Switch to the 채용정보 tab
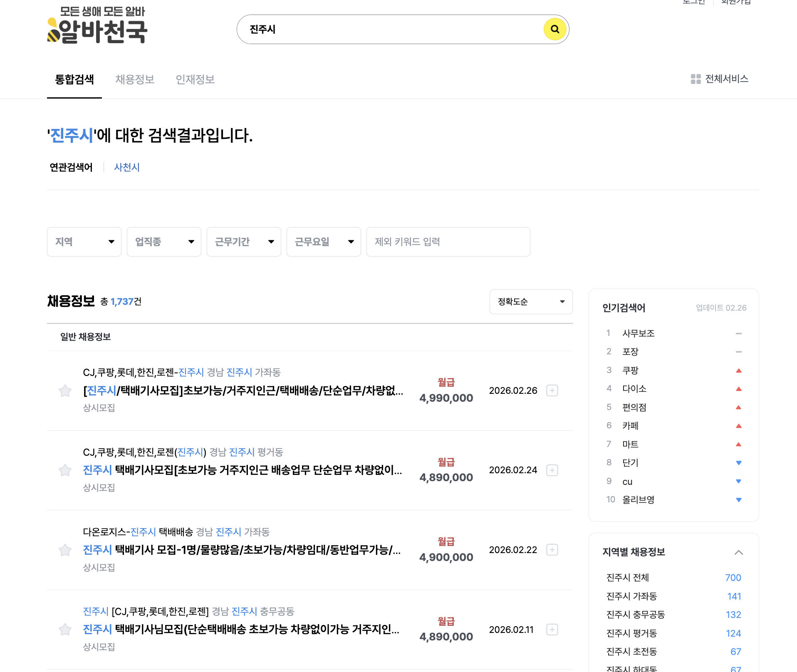797x672 pixels. (x=134, y=79)
